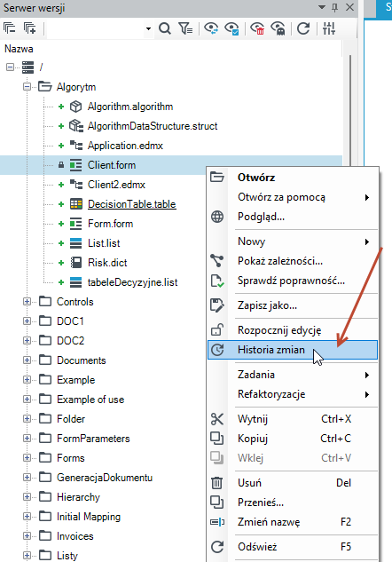
Task: Collapse the root server node
Action: pyautogui.click(x=11, y=67)
